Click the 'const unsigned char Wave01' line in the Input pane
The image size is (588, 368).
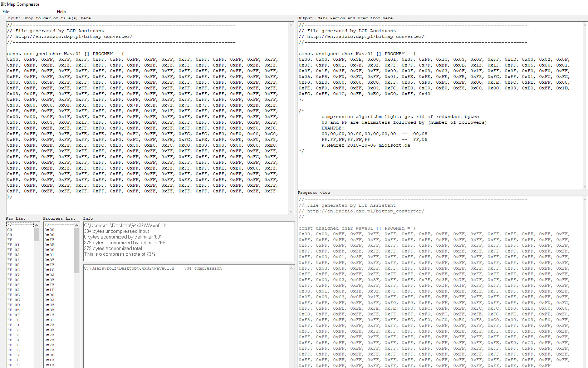click(65, 54)
